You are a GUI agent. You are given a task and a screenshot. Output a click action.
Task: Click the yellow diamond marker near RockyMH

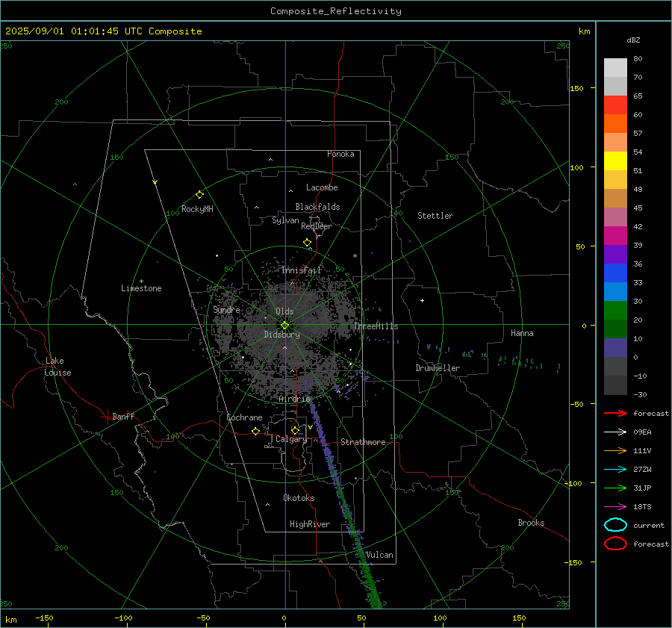click(199, 195)
